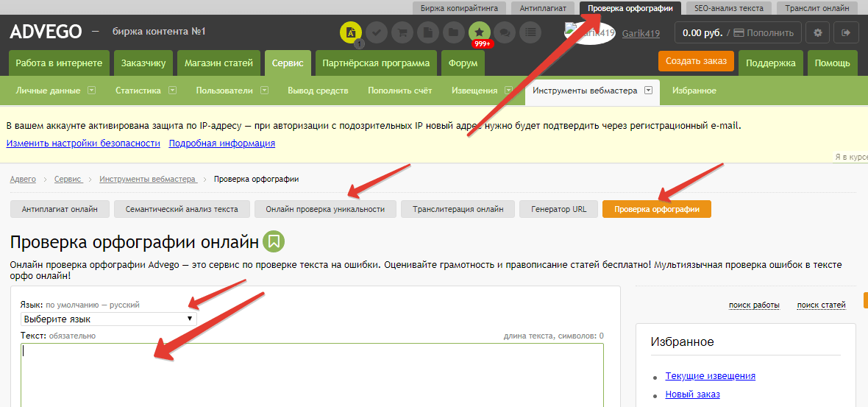
Task: Open Работа в интернете menu tab
Action: click(x=60, y=63)
